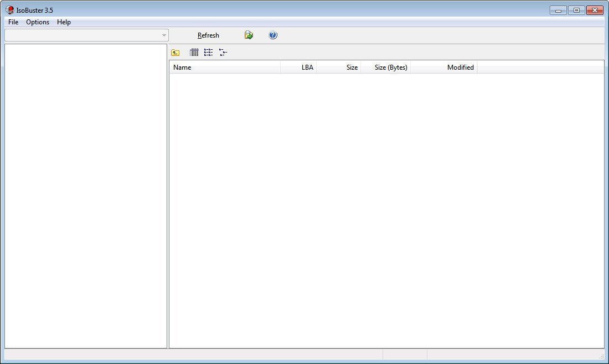Expand the device combo box arrow
Screen dimensions: 609x364
(163, 35)
